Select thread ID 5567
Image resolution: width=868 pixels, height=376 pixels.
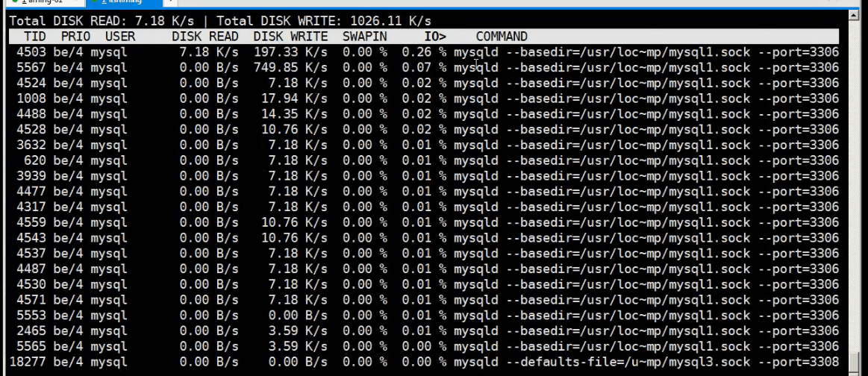(x=31, y=67)
